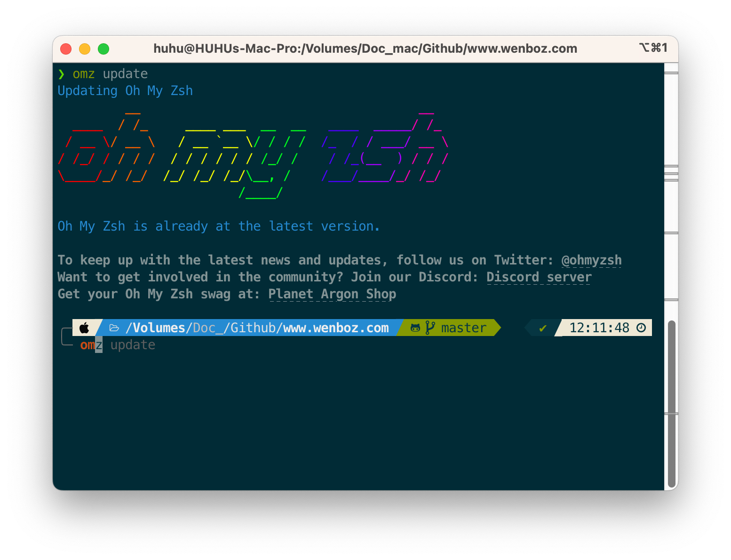Click the window title huhu@HUHUs-Mac-Pro path
The width and height of the screenshot is (731, 560).
point(365,48)
